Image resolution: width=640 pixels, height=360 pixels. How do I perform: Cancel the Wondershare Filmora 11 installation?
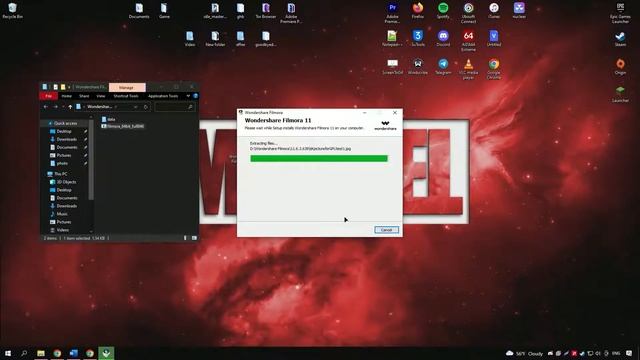click(x=386, y=230)
